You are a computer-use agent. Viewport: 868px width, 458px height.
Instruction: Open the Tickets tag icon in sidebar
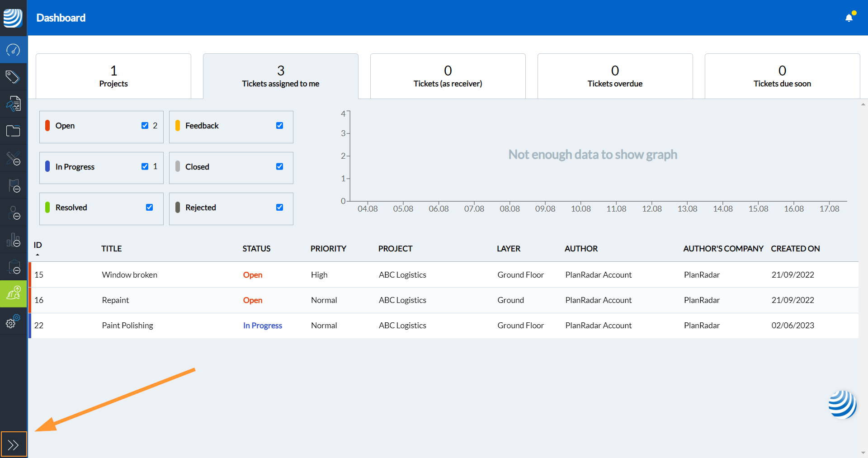pyautogui.click(x=13, y=77)
